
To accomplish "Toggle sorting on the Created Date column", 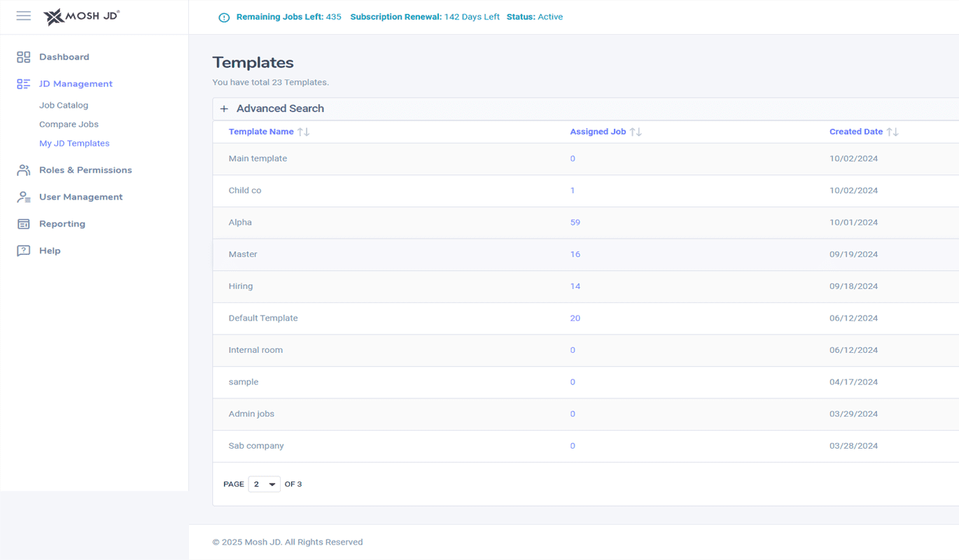I will coord(892,131).
